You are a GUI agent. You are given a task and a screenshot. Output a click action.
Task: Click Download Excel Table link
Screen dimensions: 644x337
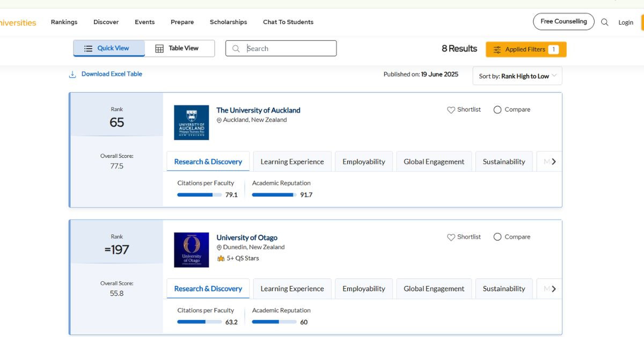tap(112, 74)
